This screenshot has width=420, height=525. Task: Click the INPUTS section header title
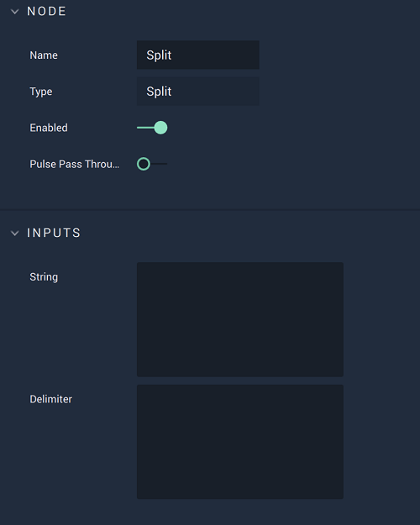(x=54, y=233)
